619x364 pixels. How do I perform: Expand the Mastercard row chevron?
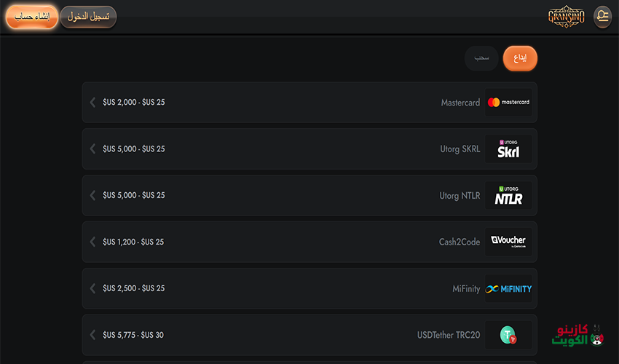(x=92, y=102)
